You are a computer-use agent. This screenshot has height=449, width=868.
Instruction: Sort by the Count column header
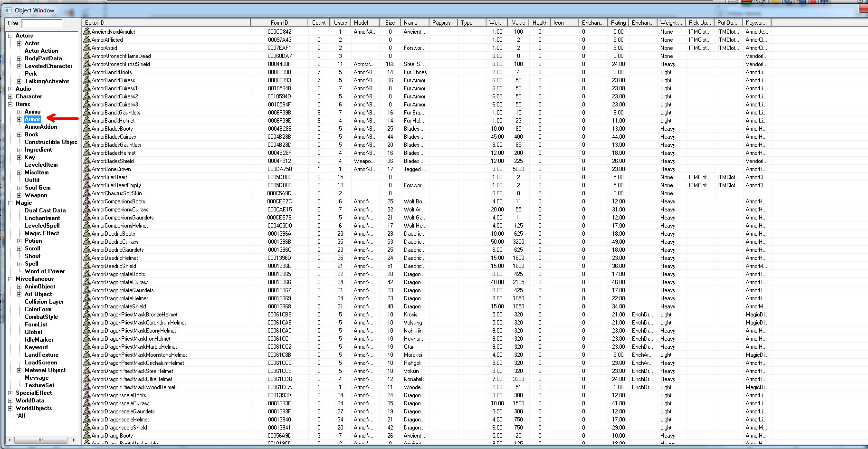click(x=319, y=22)
